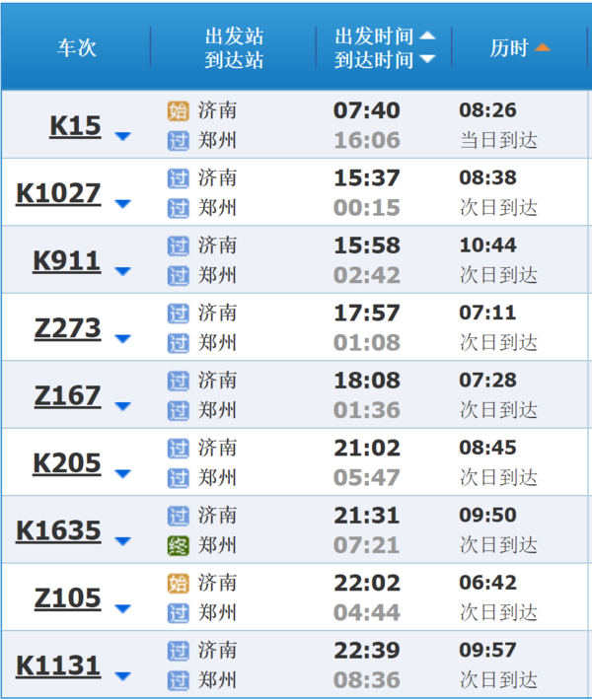
Task: Open train Z273 link
Action: click(x=67, y=328)
